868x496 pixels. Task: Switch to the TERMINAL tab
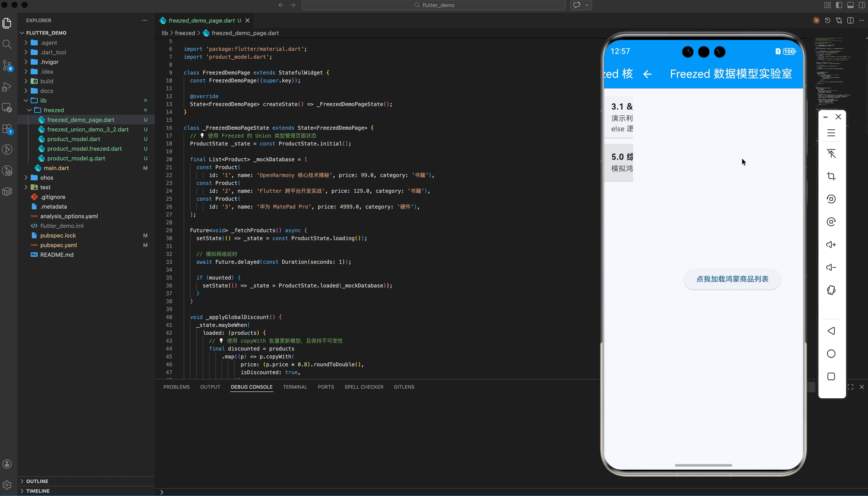tap(295, 387)
